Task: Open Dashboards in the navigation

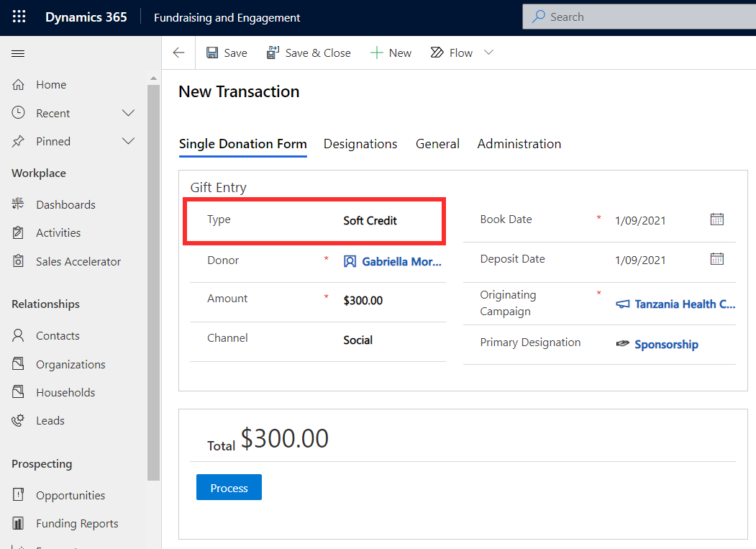Action: tap(65, 204)
